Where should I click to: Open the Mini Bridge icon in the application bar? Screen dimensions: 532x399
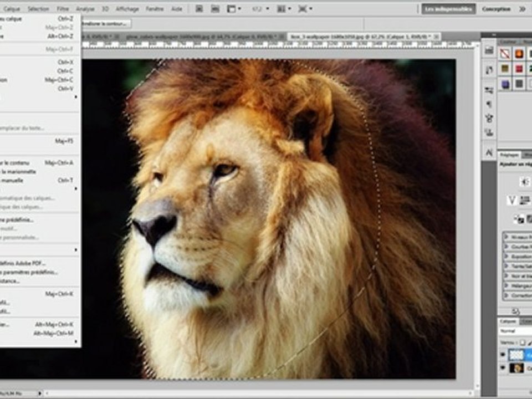pyautogui.click(x=215, y=9)
